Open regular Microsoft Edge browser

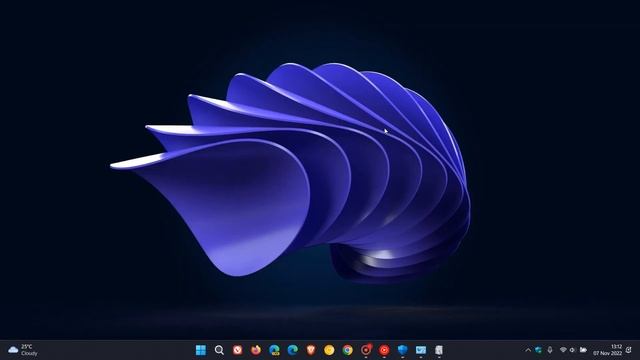293,350
